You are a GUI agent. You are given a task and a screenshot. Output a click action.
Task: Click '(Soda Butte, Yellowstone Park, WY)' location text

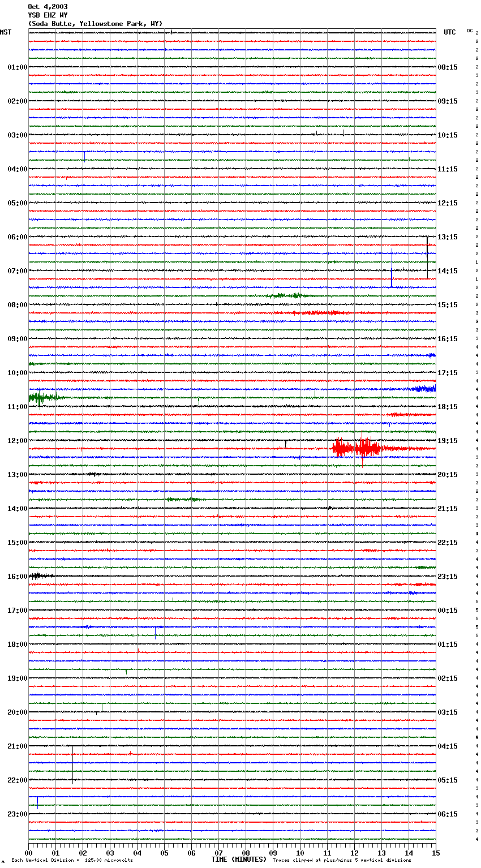tap(95, 24)
